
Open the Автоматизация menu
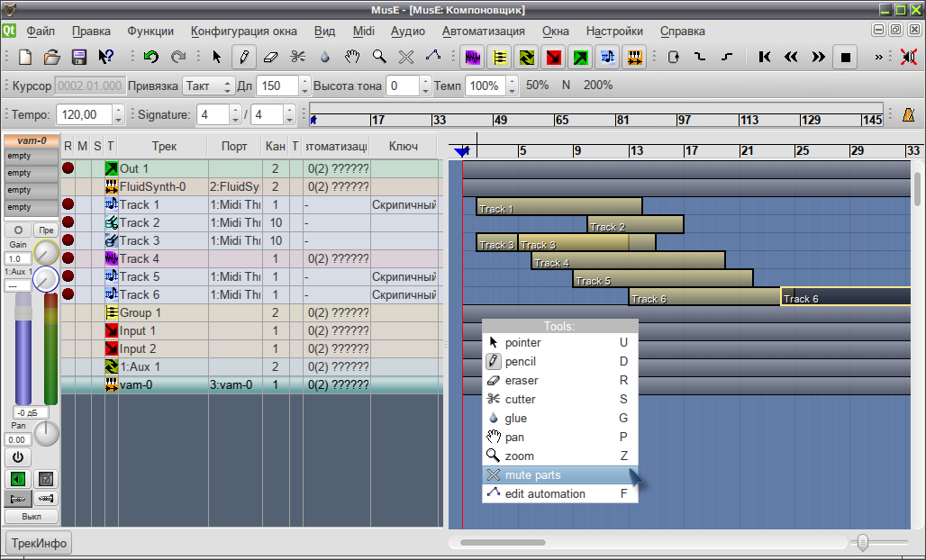[483, 31]
